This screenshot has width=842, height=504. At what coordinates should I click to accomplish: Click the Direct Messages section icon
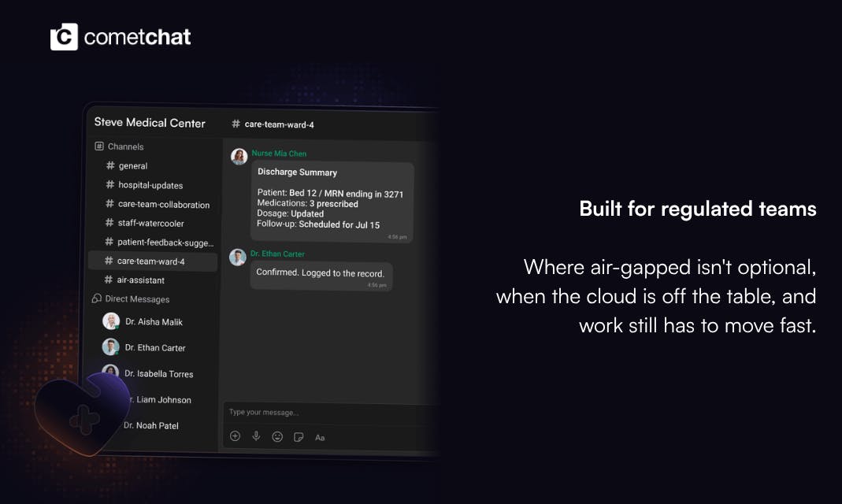point(97,298)
